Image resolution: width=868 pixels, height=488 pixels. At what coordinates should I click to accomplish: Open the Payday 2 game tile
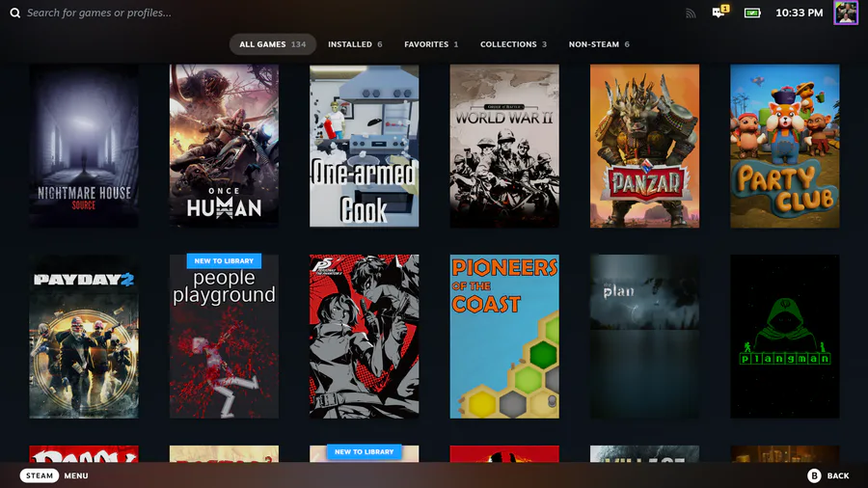84,337
